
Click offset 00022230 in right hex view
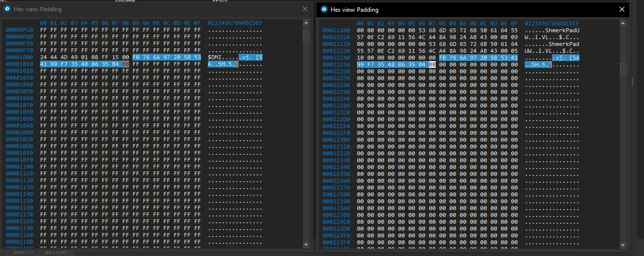[x=336, y=50]
